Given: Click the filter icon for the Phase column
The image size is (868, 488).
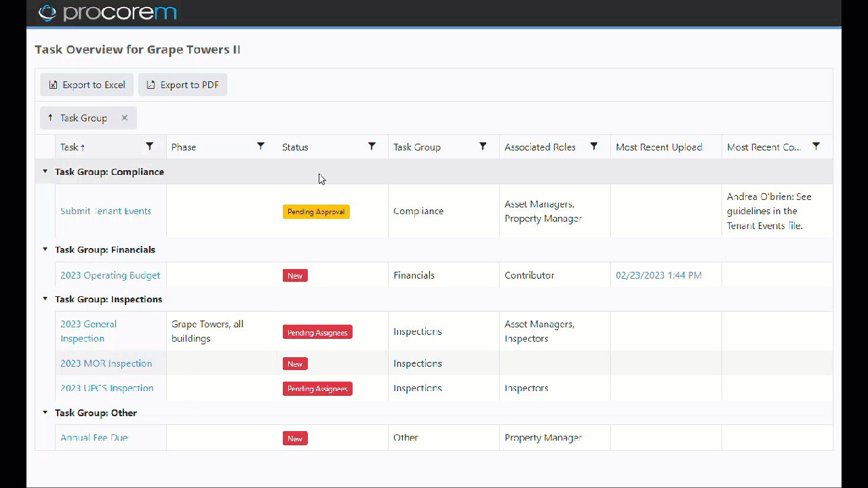Looking at the screenshot, I should click(260, 146).
